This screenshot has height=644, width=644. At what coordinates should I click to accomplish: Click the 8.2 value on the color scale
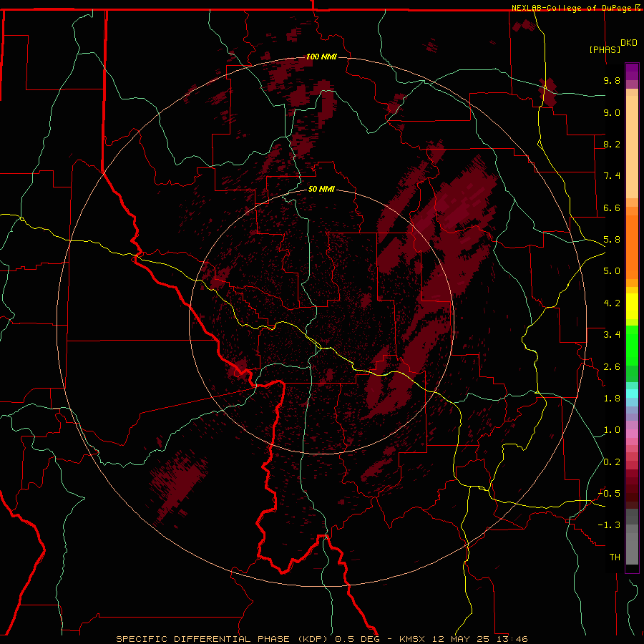612,144
